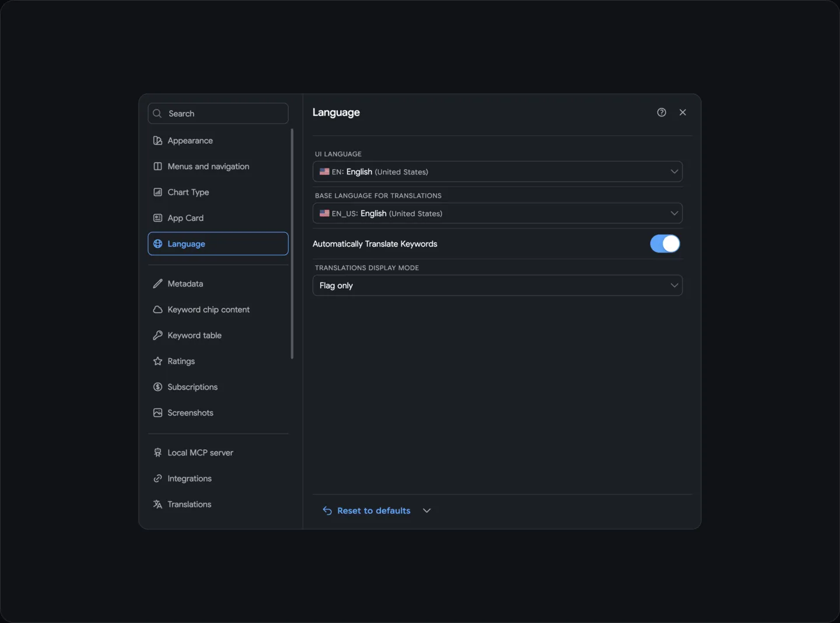Click into the settings Search field

pos(218,114)
